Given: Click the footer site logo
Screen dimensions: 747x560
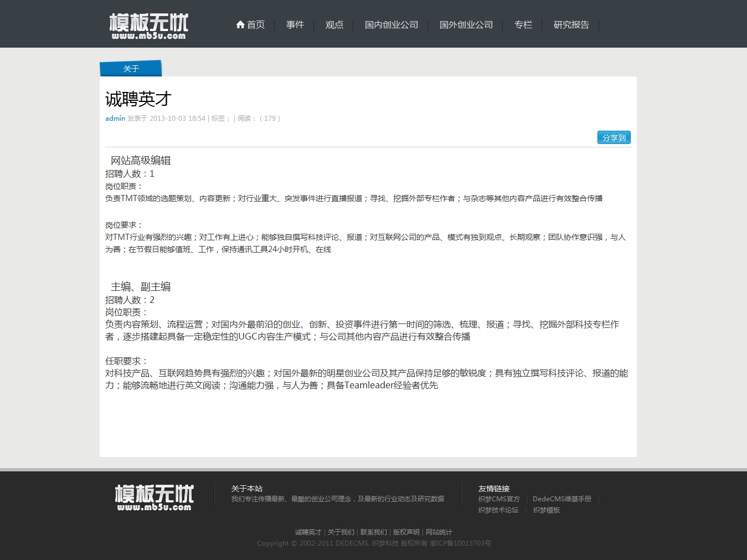Looking at the screenshot, I should (x=154, y=497).
